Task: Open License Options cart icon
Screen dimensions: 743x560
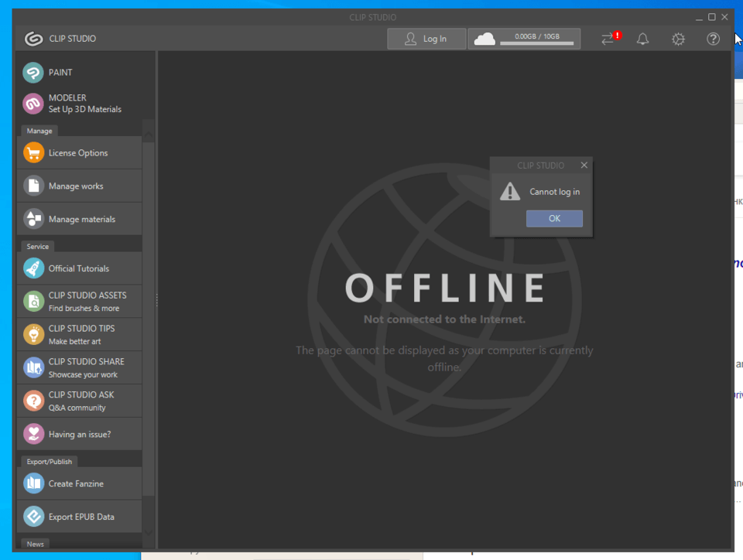Action: click(x=33, y=153)
